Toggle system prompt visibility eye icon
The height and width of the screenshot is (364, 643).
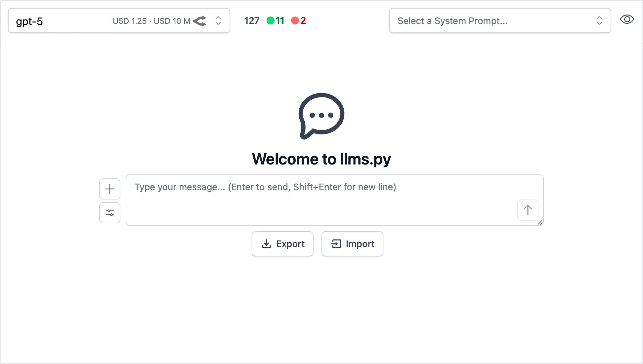[x=627, y=19]
